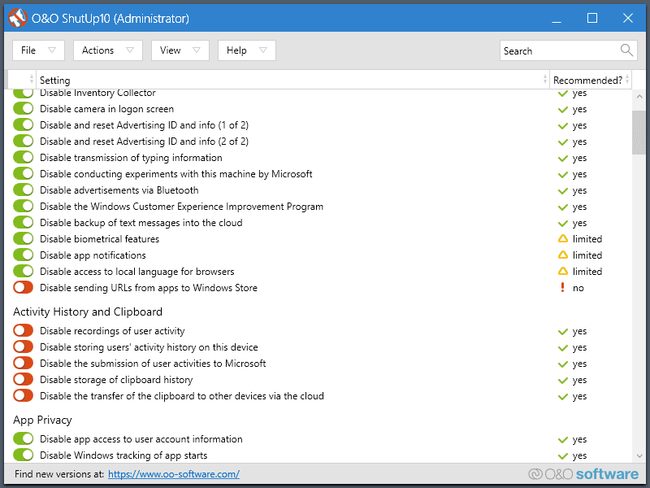Toggle Disable conducting experiments by Microsoft
The height and width of the screenshot is (488, 650).
click(x=23, y=173)
